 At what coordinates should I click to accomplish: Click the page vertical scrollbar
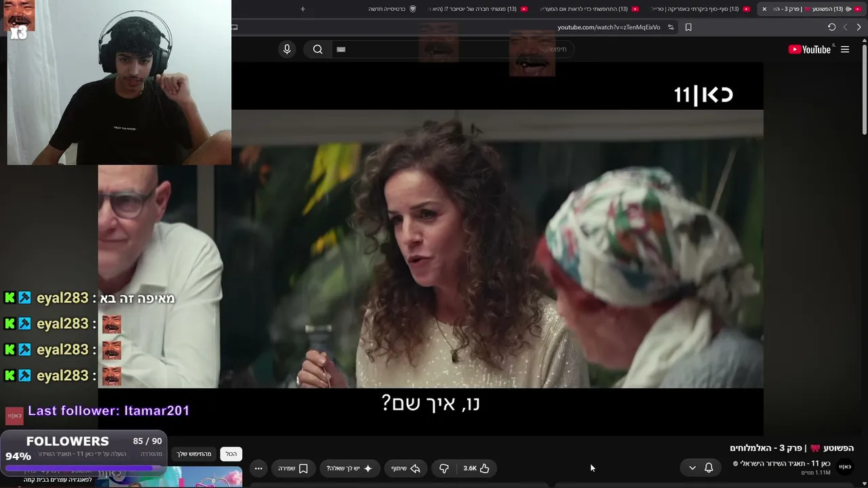coord(863,88)
